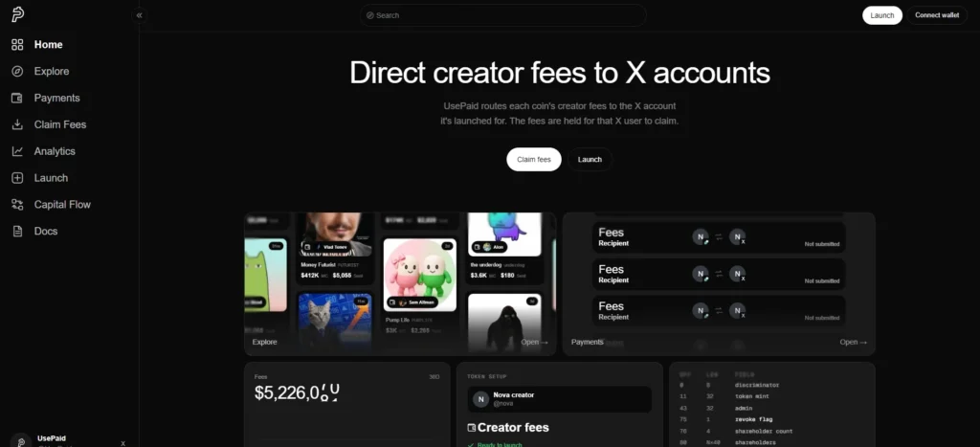Click the green cat coin thumbnail

(266, 275)
